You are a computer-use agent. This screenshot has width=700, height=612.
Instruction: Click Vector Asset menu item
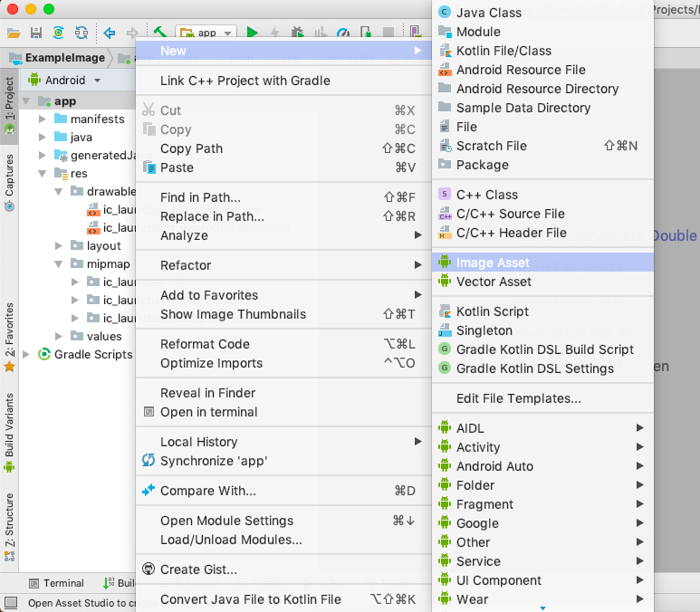[x=542, y=282]
